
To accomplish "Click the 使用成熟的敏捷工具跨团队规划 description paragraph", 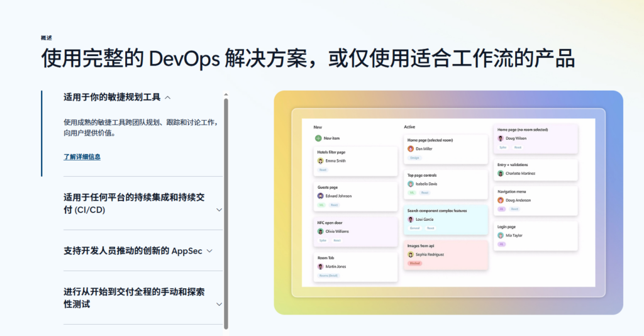I will (140, 128).
